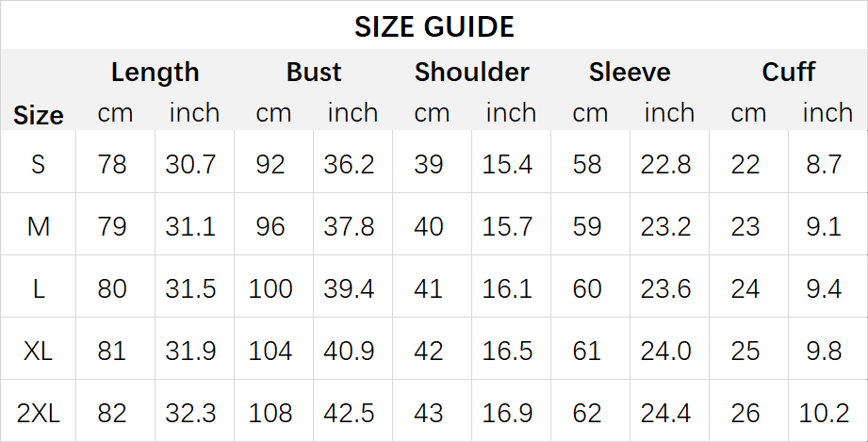Select the 100 bust cm cell
868x442 pixels.
pyautogui.click(x=270, y=288)
